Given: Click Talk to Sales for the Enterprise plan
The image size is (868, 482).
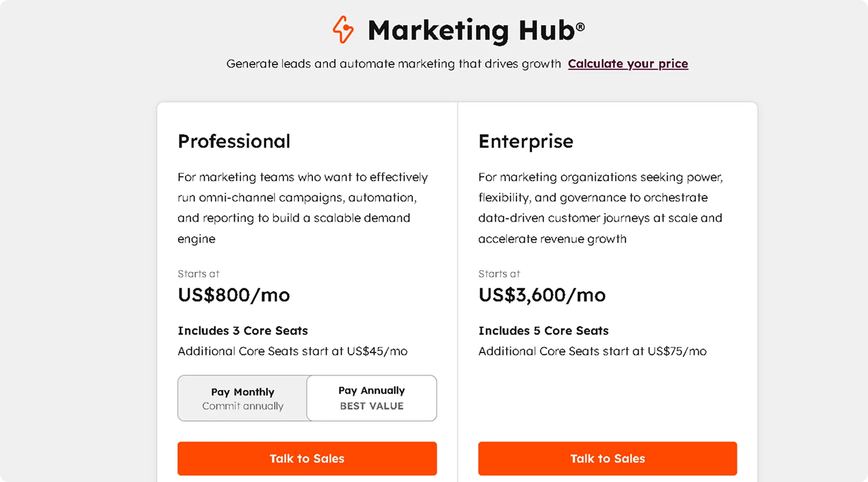Looking at the screenshot, I should coord(607,458).
